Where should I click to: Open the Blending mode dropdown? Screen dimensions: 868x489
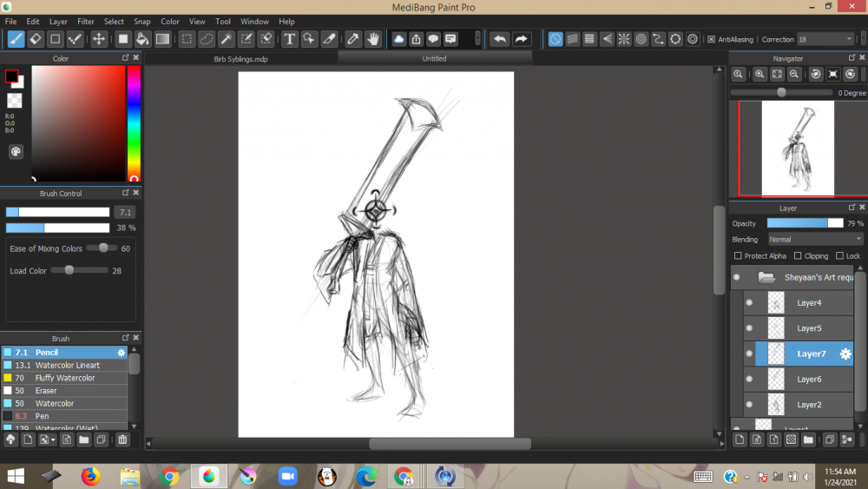click(x=815, y=239)
